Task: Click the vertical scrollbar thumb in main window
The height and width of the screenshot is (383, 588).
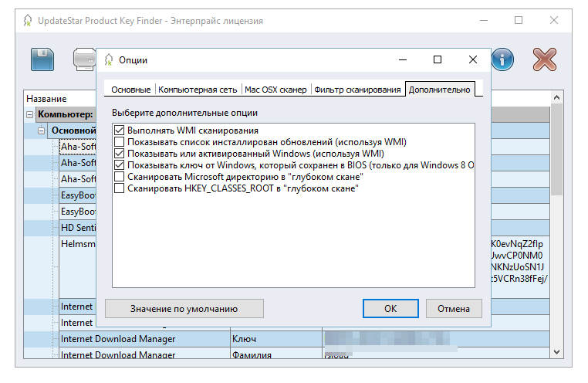Action: pos(557,149)
